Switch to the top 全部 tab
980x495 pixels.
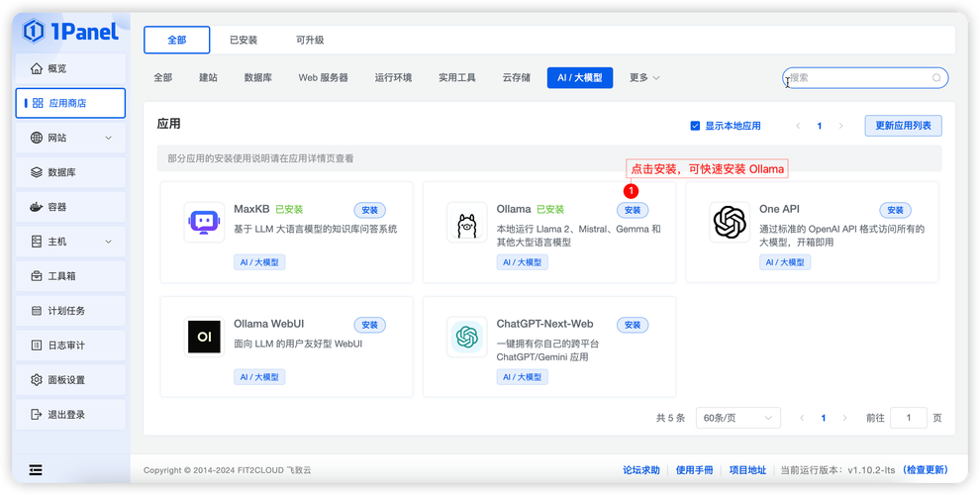(x=177, y=40)
